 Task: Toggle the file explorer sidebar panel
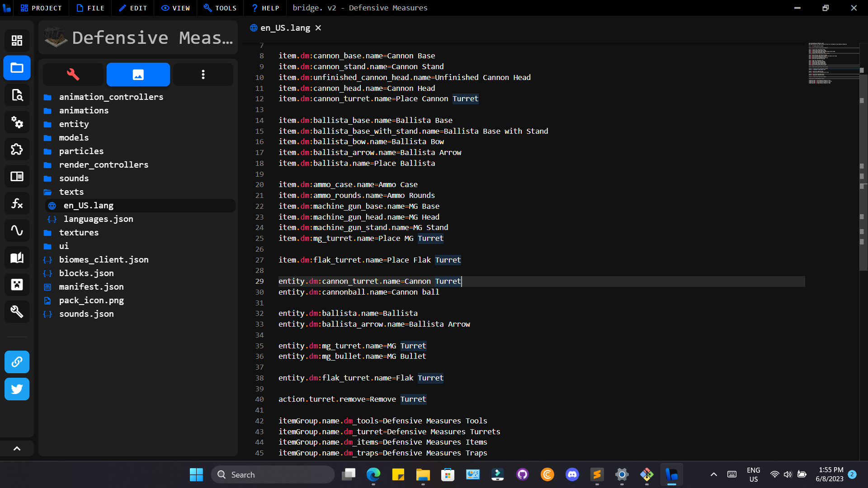pyautogui.click(x=17, y=68)
